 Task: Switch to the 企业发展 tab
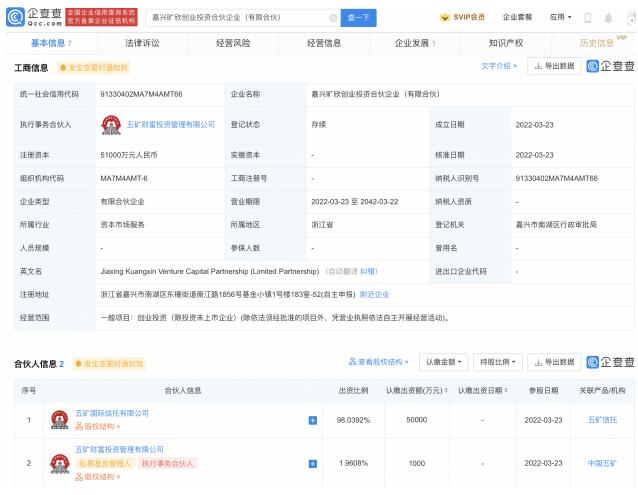click(415, 43)
